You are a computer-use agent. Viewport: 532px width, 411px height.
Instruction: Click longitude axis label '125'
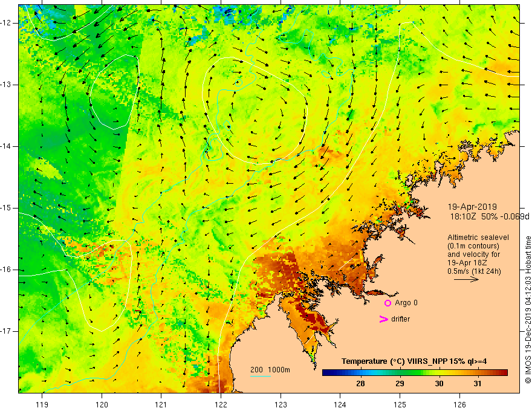(400, 404)
